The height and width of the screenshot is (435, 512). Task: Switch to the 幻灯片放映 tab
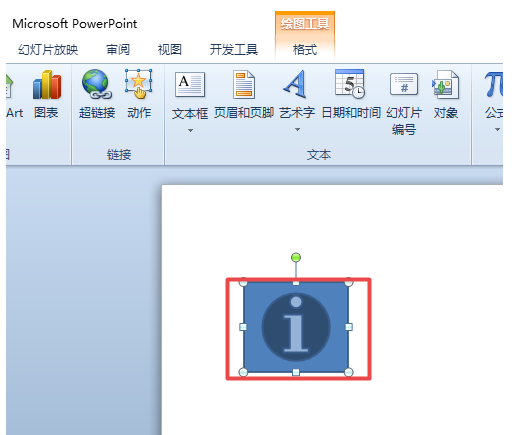(x=48, y=50)
